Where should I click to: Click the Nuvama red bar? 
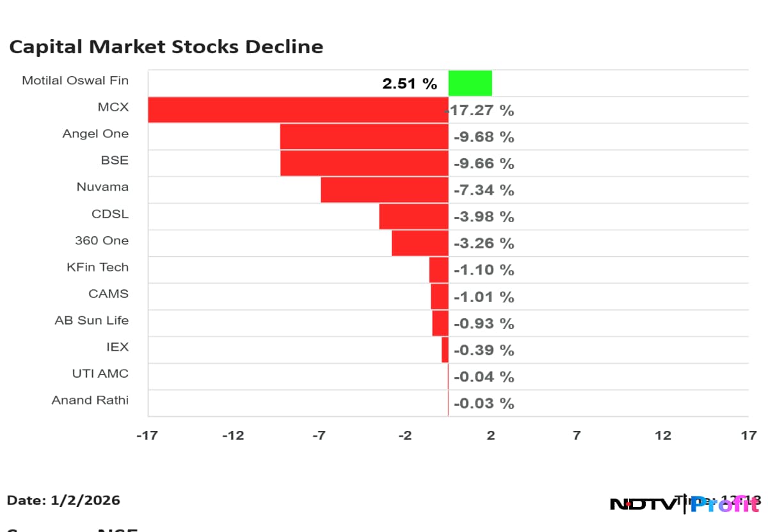point(384,190)
